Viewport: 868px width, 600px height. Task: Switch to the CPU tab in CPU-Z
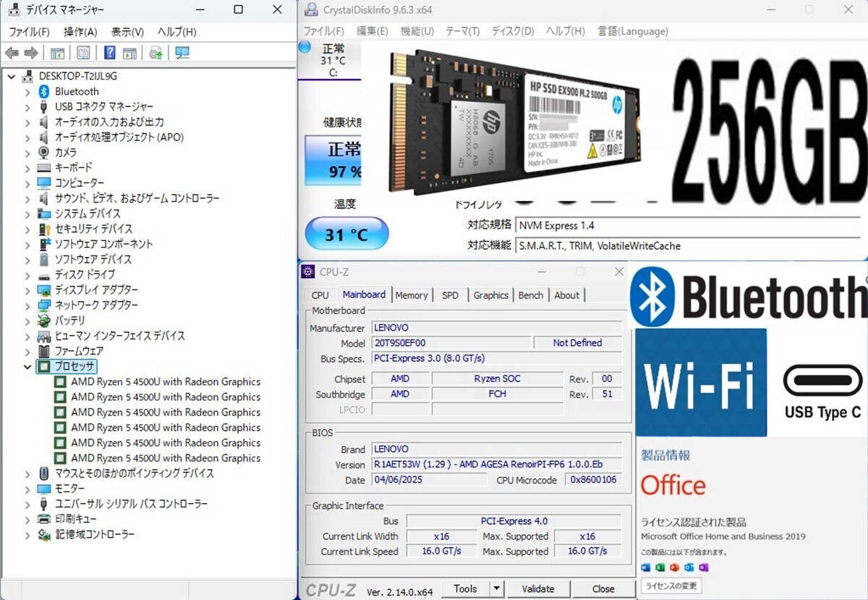[x=320, y=295]
